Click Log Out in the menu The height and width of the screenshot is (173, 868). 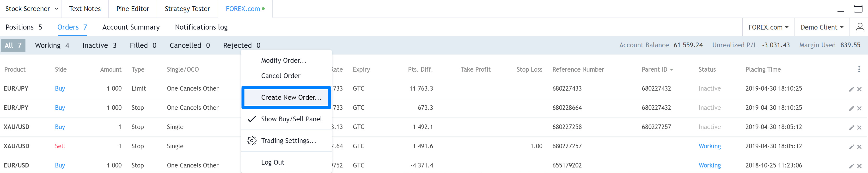(273, 162)
